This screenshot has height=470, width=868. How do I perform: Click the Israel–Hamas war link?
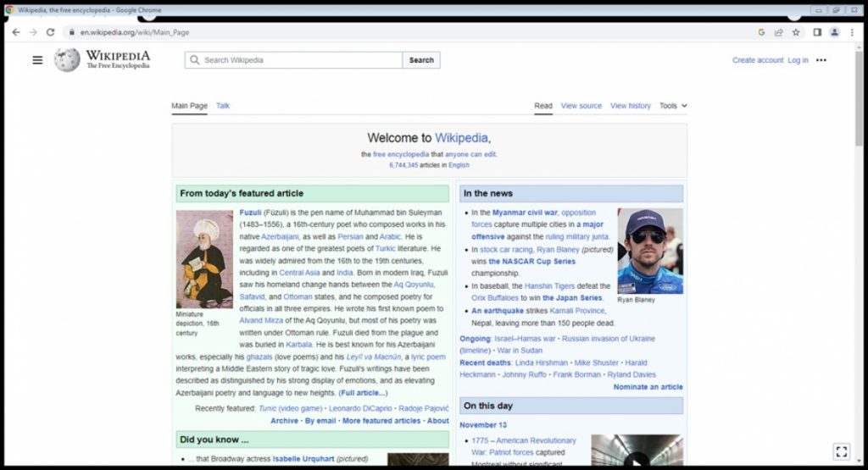(x=525, y=339)
